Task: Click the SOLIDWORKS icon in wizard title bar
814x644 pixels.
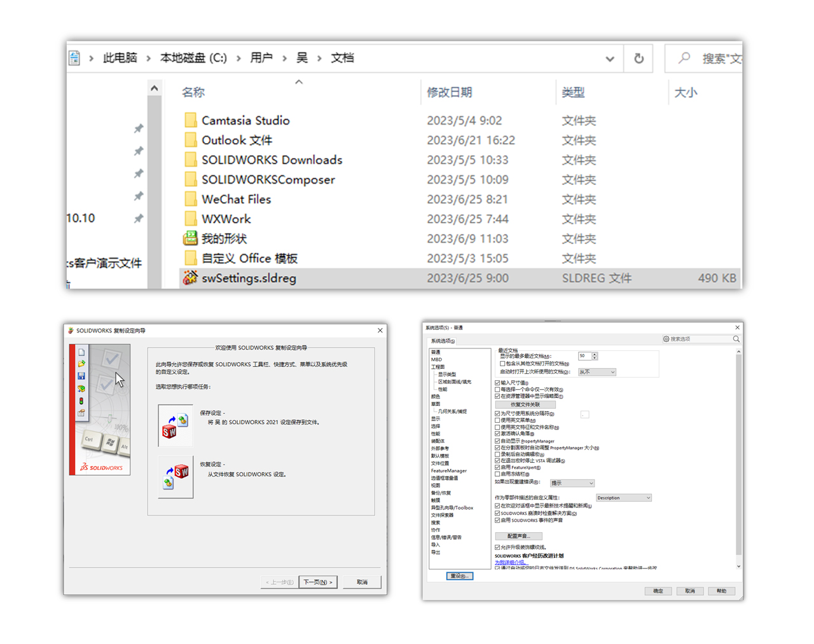Action: tap(71, 331)
